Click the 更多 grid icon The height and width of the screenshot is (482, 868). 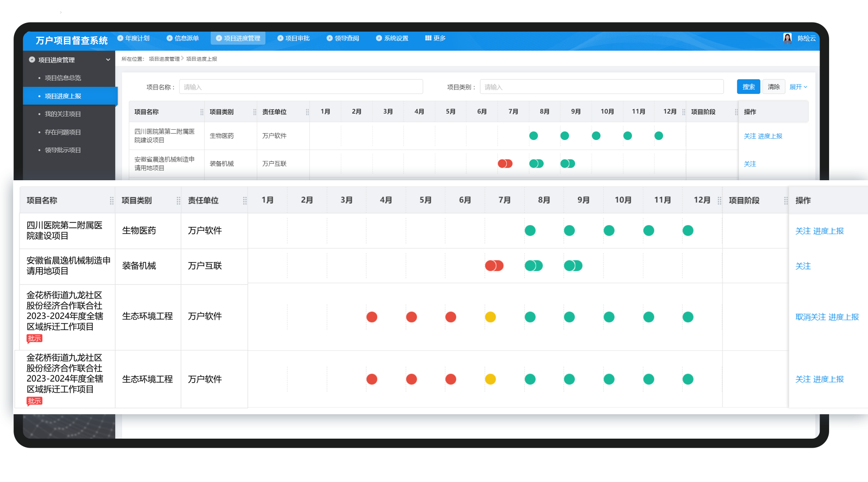[428, 38]
